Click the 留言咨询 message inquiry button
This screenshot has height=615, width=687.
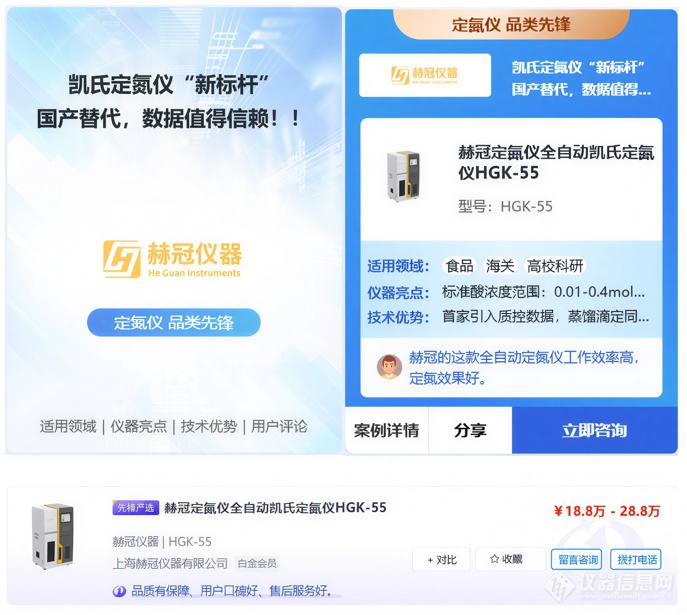click(x=577, y=559)
